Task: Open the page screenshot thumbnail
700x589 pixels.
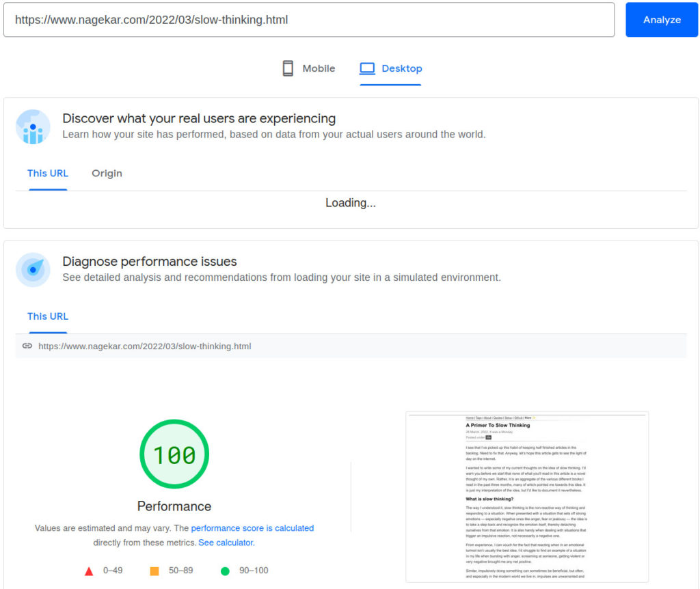Action: (527, 497)
